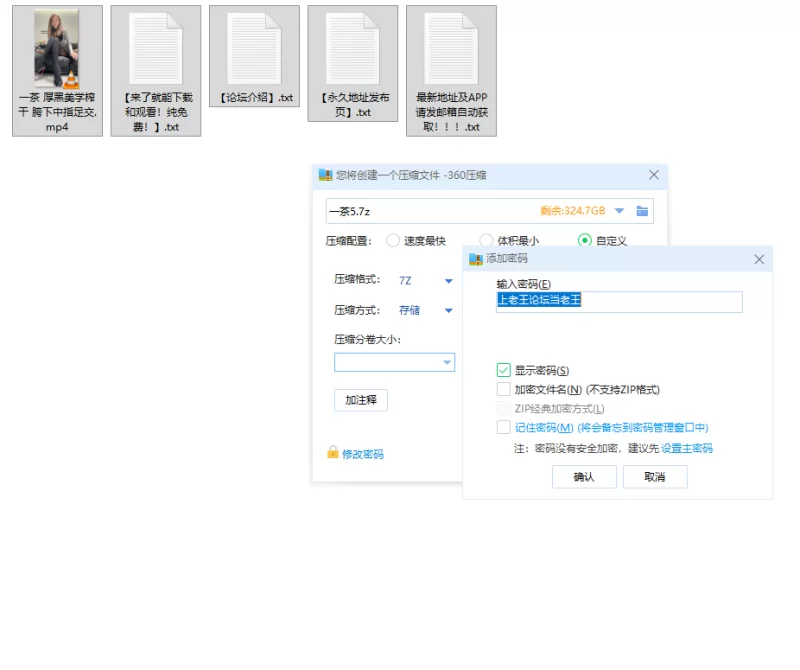Select the 速度最快 radio option
This screenshot has height=670, width=800.
(x=392, y=240)
